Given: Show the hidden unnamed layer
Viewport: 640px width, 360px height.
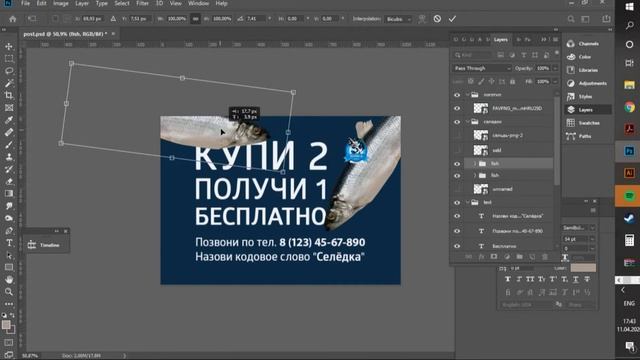Looking at the screenshot, I should coord(457,189).
